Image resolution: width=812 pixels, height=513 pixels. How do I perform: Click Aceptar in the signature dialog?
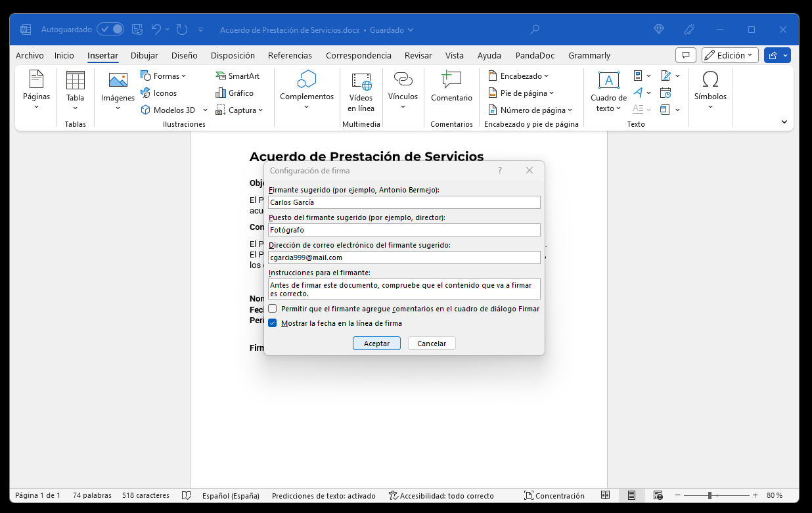[376, 344]
